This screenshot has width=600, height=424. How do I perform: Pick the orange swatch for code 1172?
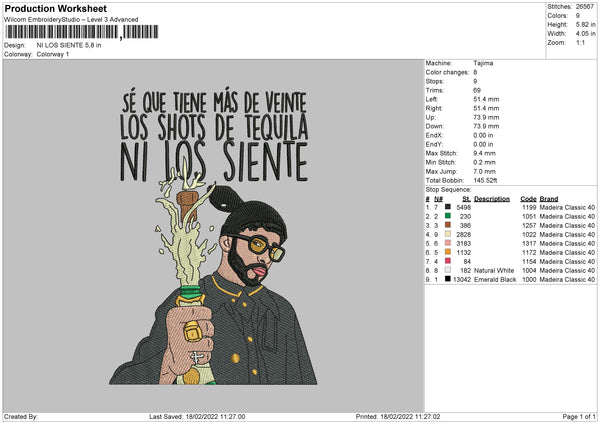pyautogui.click(x=448, y=252)
